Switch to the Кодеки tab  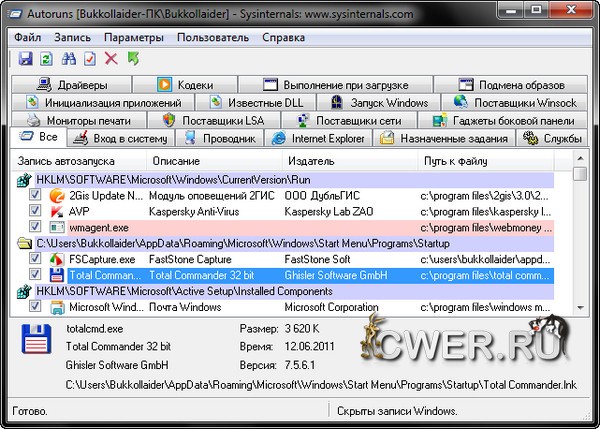click(185, 85)
